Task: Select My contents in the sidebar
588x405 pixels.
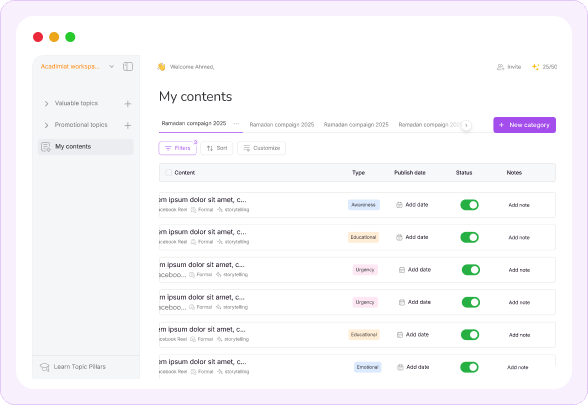Action: [x=86, y=147]
